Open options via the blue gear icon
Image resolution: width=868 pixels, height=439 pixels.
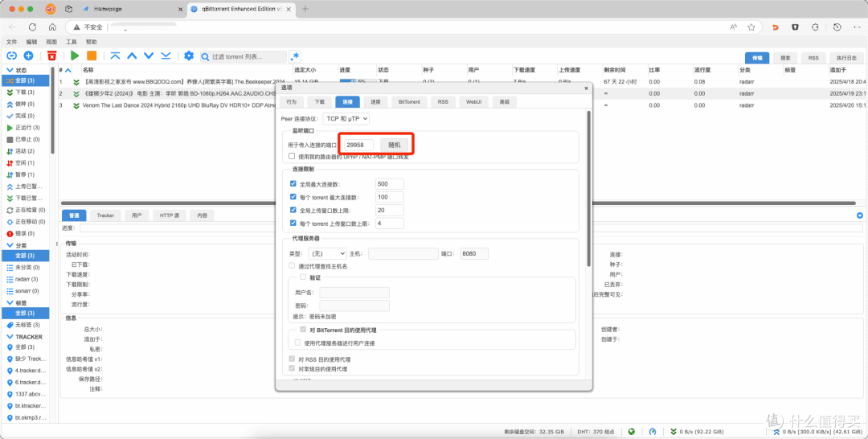[x=189, y=56]
